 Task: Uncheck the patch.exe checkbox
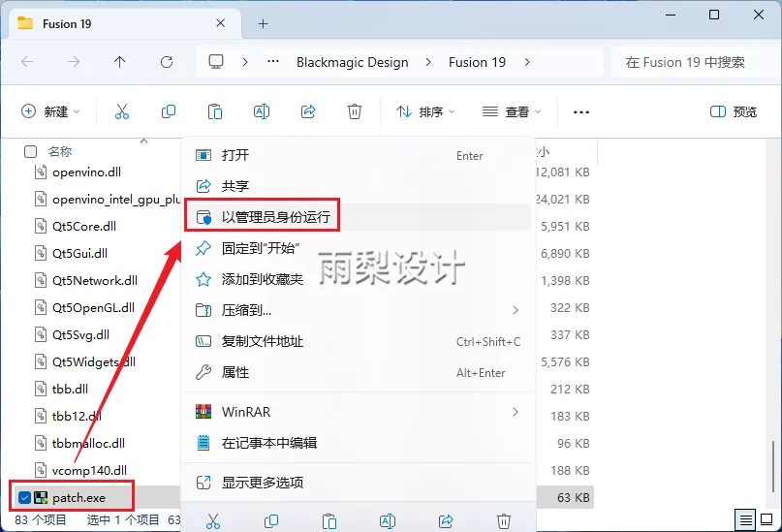24,497
